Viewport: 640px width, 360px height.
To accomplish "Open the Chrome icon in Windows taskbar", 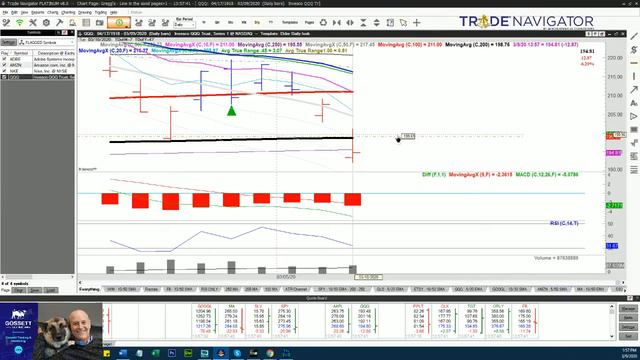I will pyautogui.click(x=270, y=353).
